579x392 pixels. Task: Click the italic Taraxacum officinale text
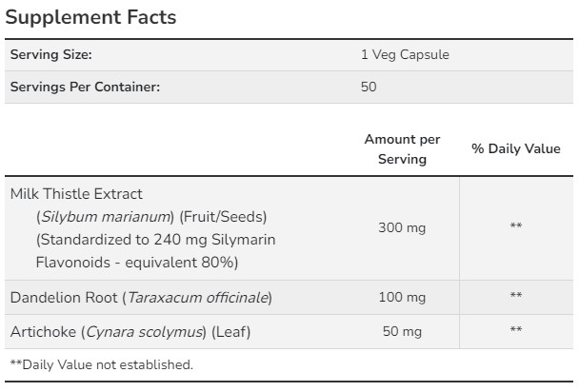pos(196,298)
